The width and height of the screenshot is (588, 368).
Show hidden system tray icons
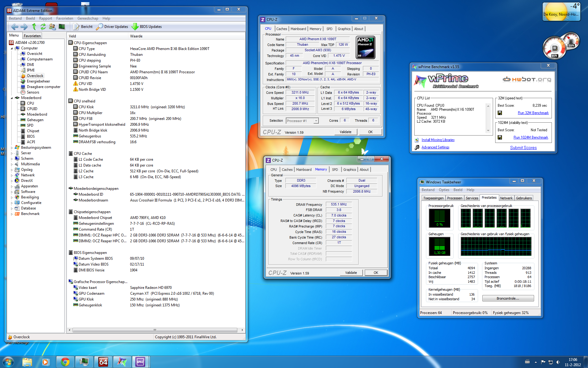coord(536,362)
